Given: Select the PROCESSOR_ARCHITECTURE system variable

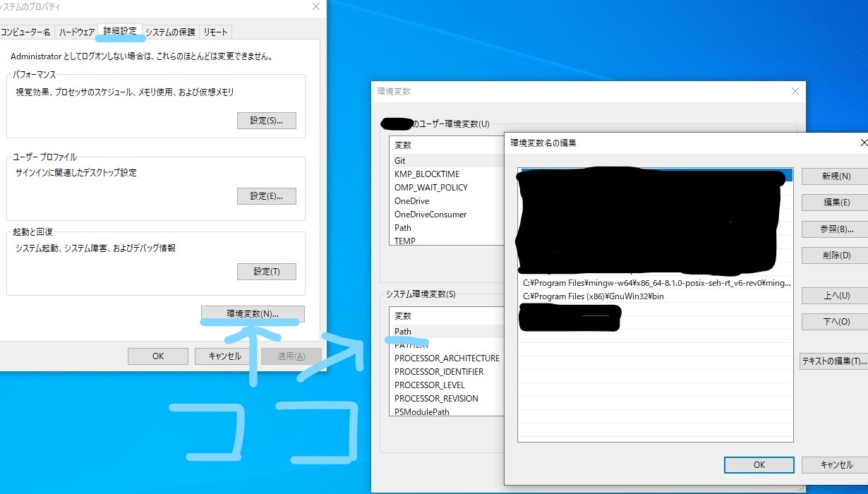Looking at the screenshot, I should tap(446, 358).
